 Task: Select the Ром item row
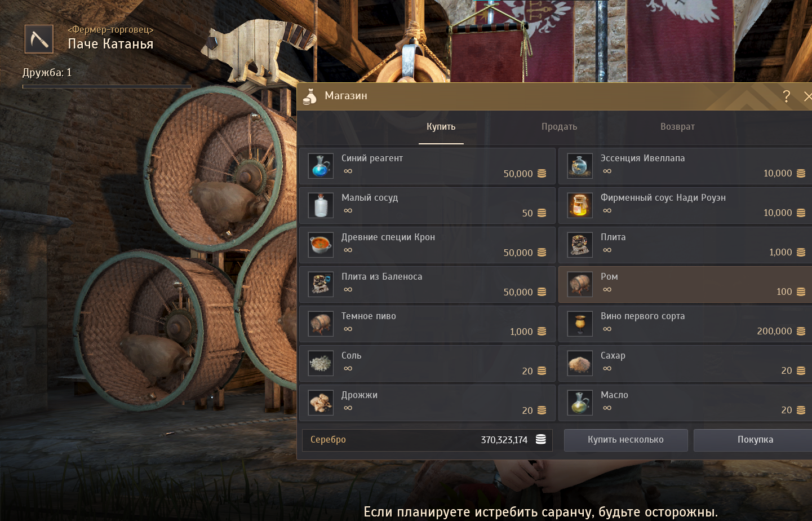pos(685,285)
